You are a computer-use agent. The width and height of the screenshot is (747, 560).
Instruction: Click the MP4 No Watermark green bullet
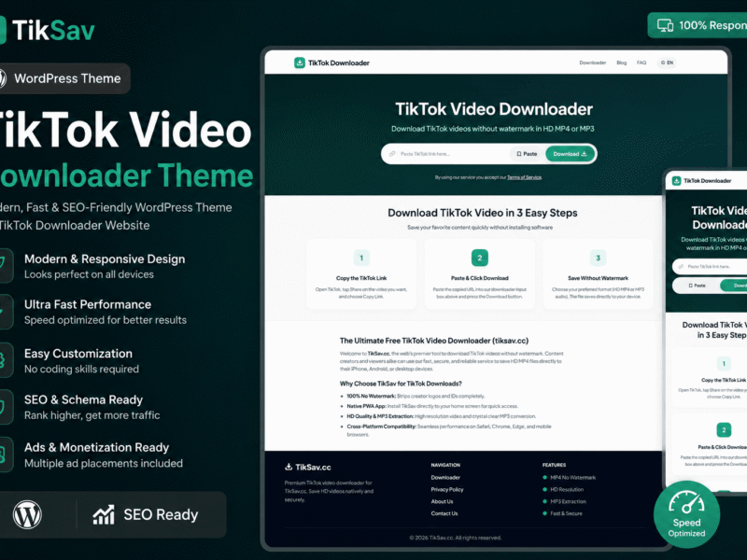click(544, 478)
